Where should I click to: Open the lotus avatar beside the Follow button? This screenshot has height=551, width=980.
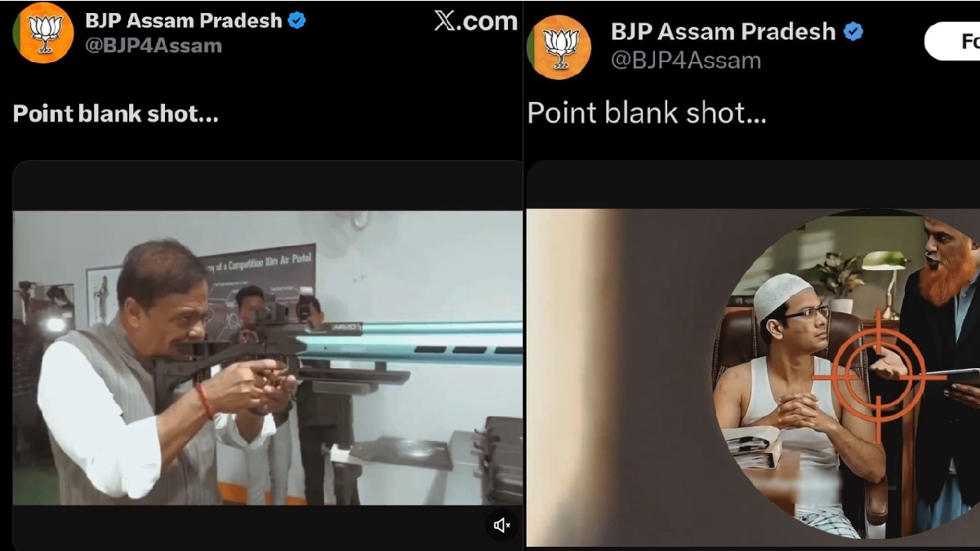tap(560, 47)
